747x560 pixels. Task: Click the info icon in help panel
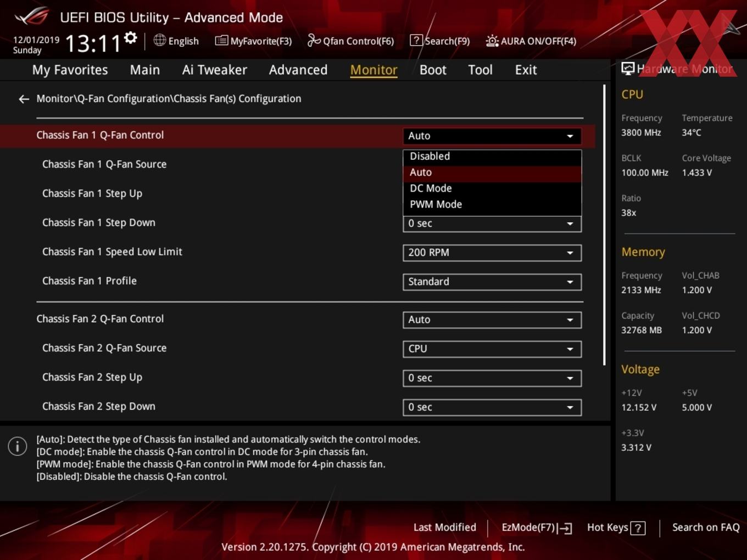(18, 446)
